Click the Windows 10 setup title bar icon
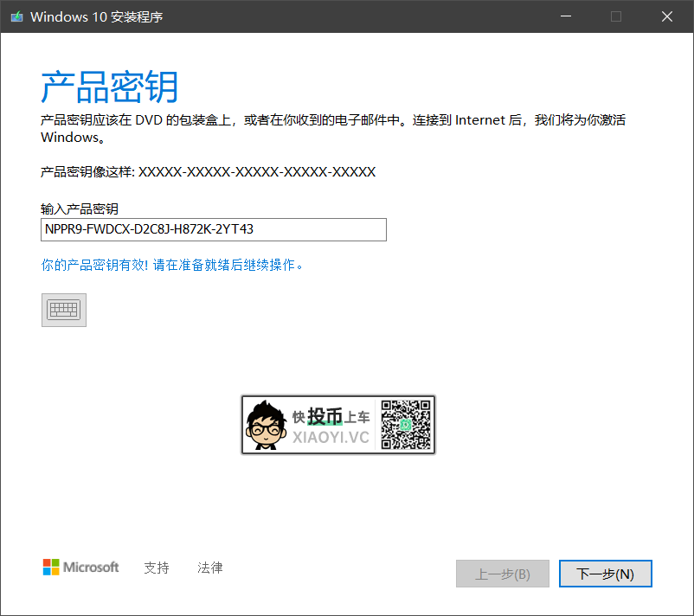Screen dimensions: 694x616 point(16,16)
